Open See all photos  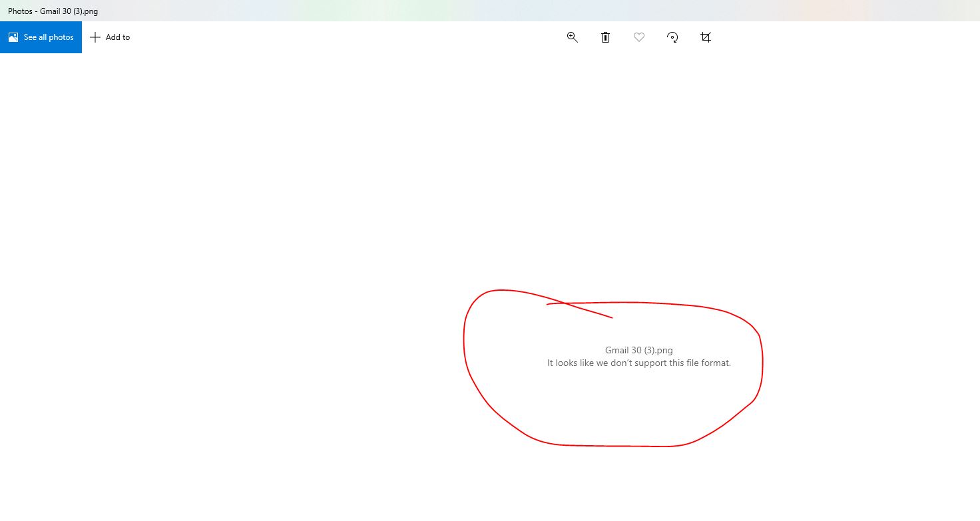(x=41, y=37)
